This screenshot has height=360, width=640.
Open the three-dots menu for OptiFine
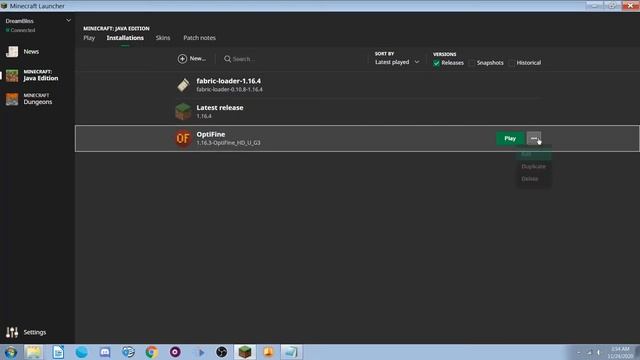coord(534,138)
